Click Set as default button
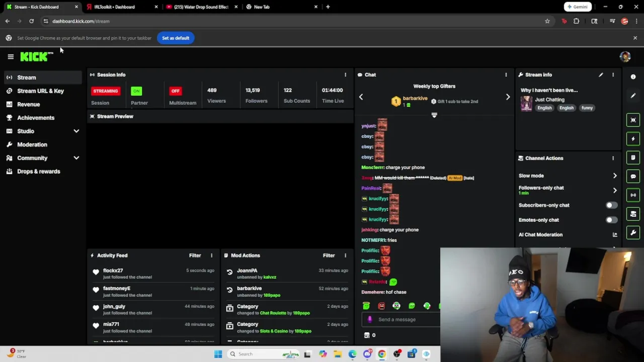 pyautogui.click(x=176, y=38)
